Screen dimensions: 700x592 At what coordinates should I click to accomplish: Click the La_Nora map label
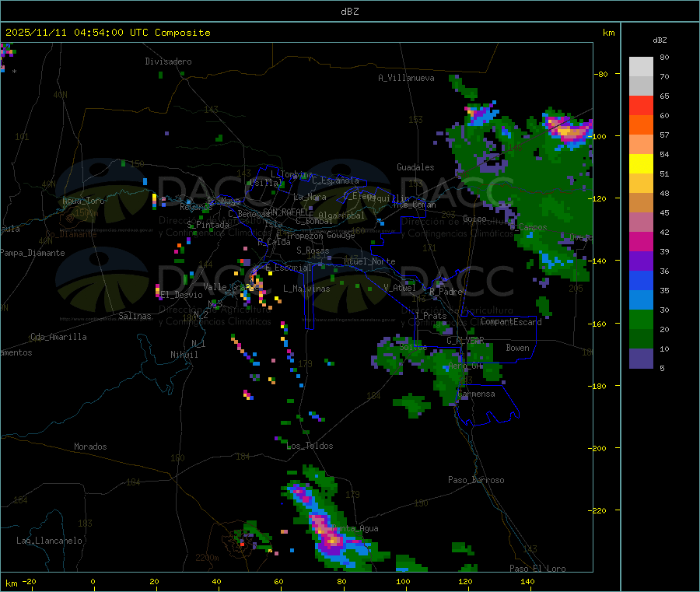(x=310, y=197)
